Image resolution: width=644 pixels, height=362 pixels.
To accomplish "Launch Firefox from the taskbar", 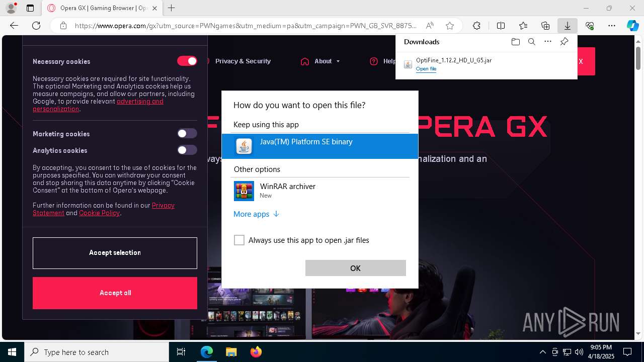I will tap(256, 352).
